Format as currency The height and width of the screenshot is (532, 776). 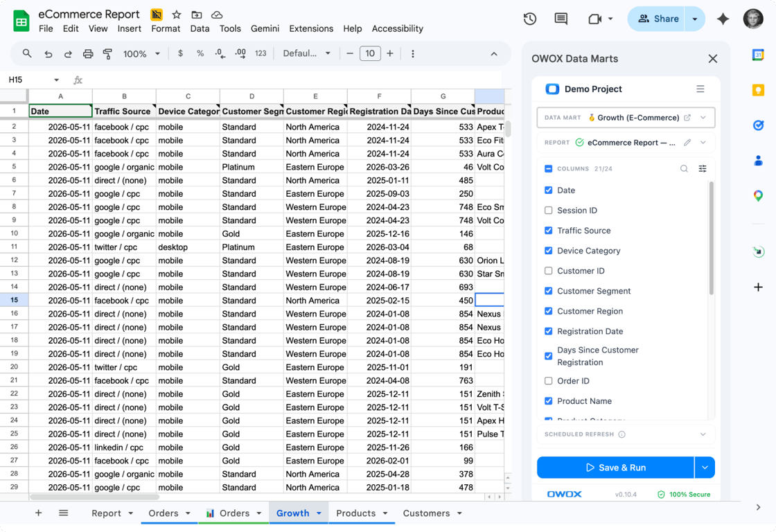point(180,53)
